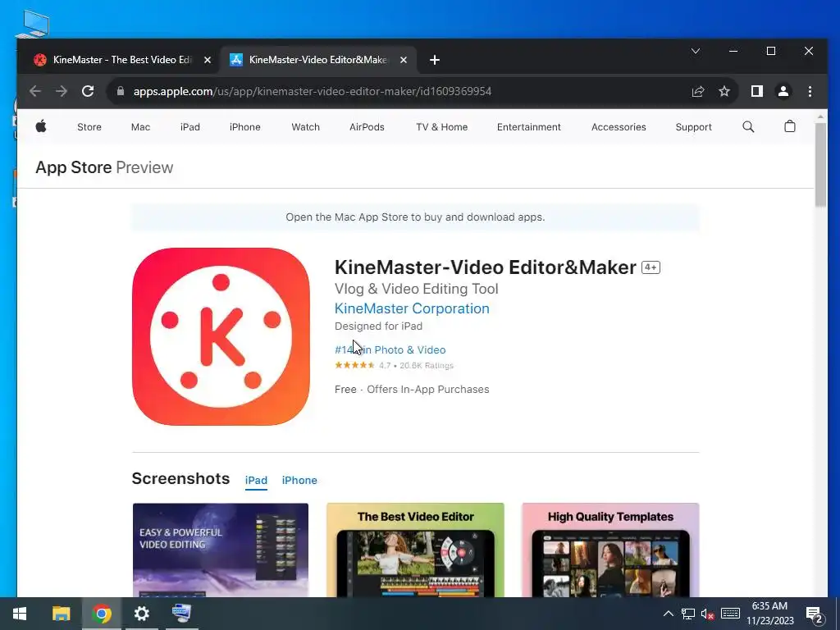Open the Entertainment menu item
This screenshot has height=630, width=840.
[529, 127]
